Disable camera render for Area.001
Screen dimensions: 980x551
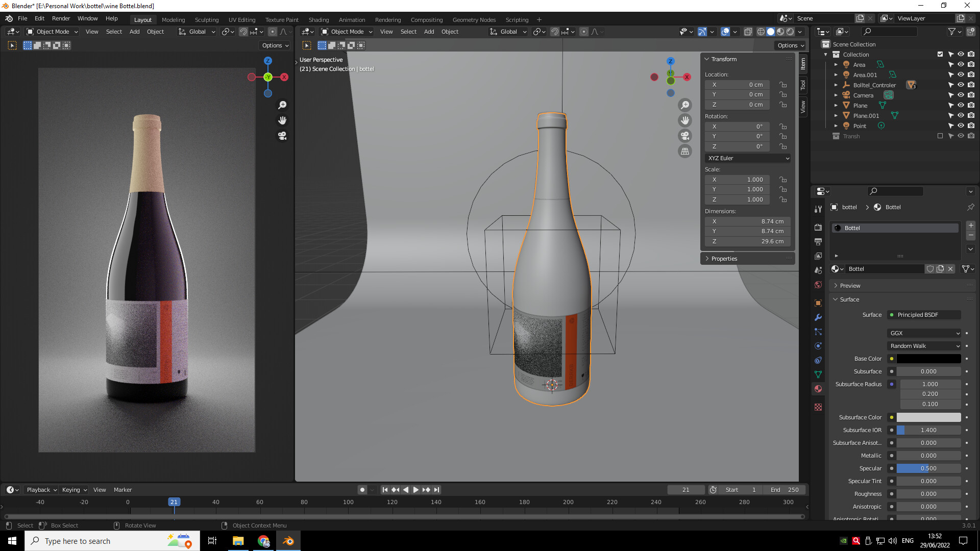971,75
